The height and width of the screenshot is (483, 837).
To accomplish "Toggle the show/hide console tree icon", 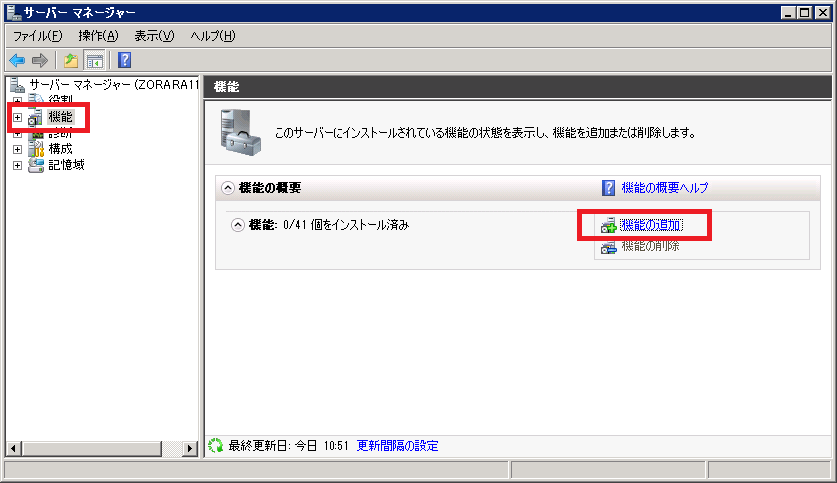I will (94, 60).
